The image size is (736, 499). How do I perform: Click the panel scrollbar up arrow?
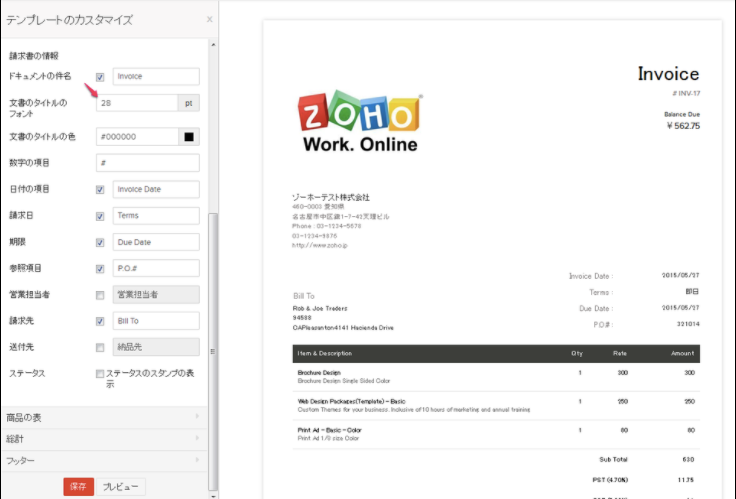213,45
